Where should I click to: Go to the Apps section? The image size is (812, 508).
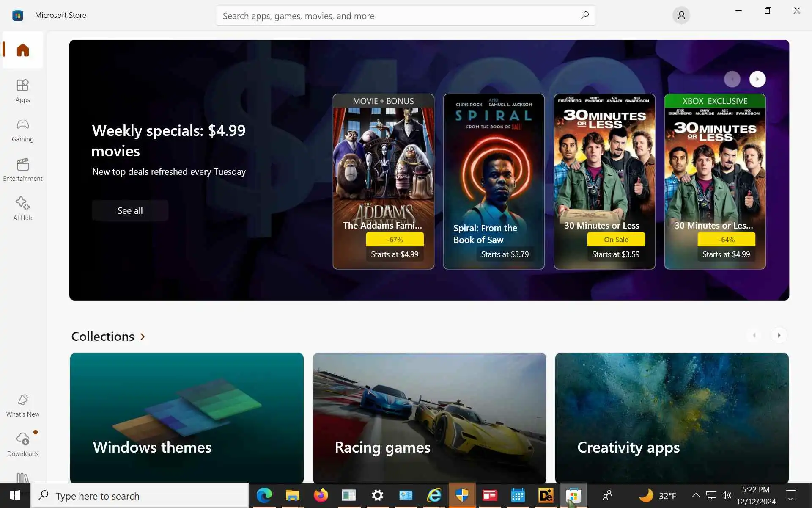[x=22, y=91]
